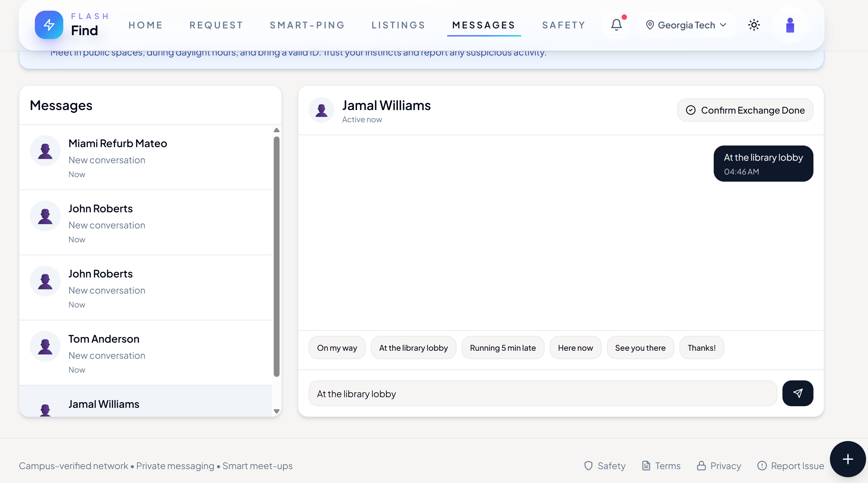The width and height of the screenshot is (868, 483).
Task: Open Report Issue footer link
Action: (791, 466)
